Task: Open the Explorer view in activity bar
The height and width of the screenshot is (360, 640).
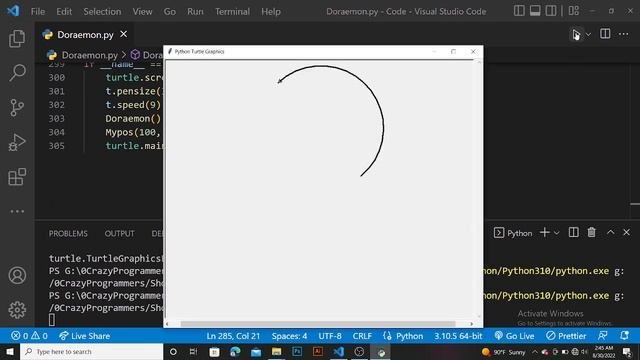Action: (17, 38)
